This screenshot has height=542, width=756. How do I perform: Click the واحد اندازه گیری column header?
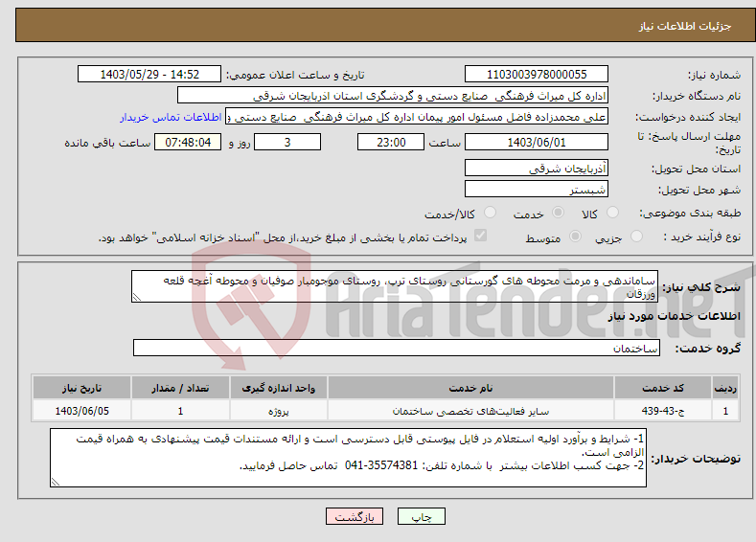(278, 388)
